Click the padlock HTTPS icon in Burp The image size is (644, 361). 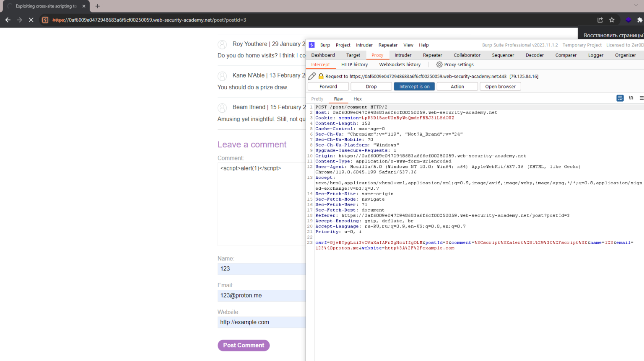pos(321,76)
